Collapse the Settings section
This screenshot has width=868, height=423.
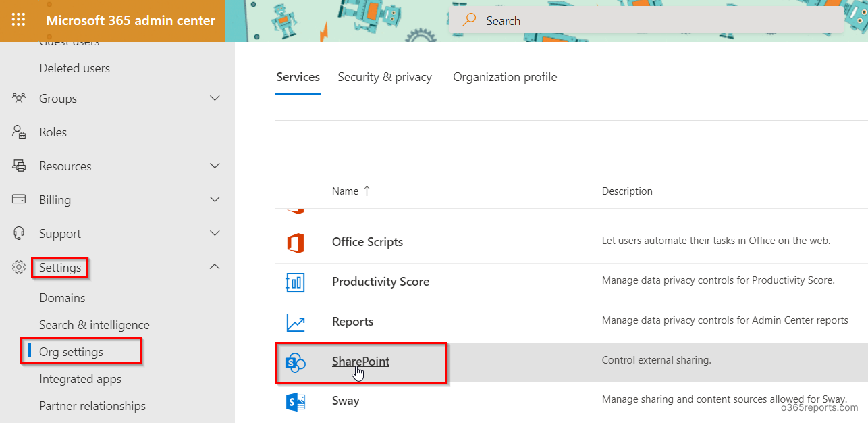click(215, 266)
